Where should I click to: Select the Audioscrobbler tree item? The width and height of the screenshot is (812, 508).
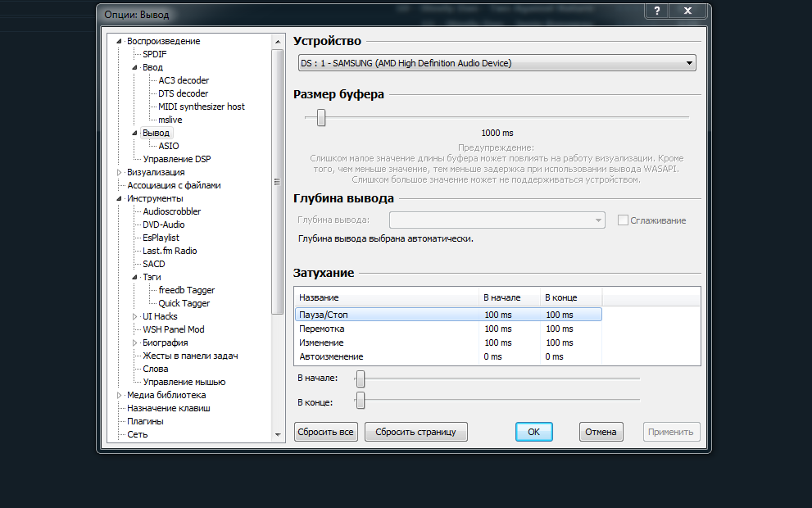(x=171, y=211)
